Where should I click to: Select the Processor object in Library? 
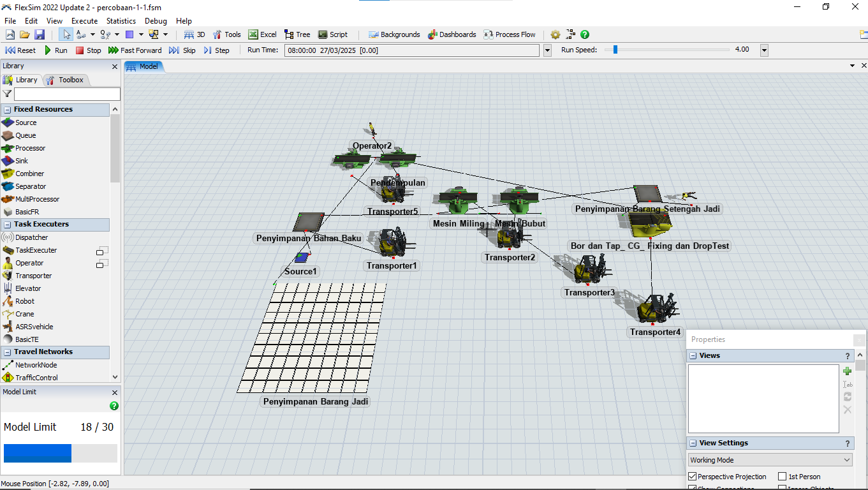(30, 148)
